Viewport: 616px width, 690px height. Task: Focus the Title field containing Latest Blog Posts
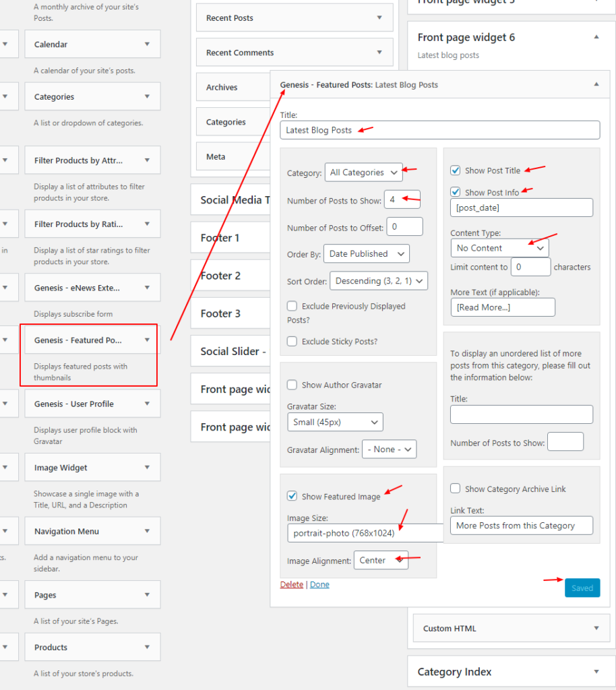point(440,130)
